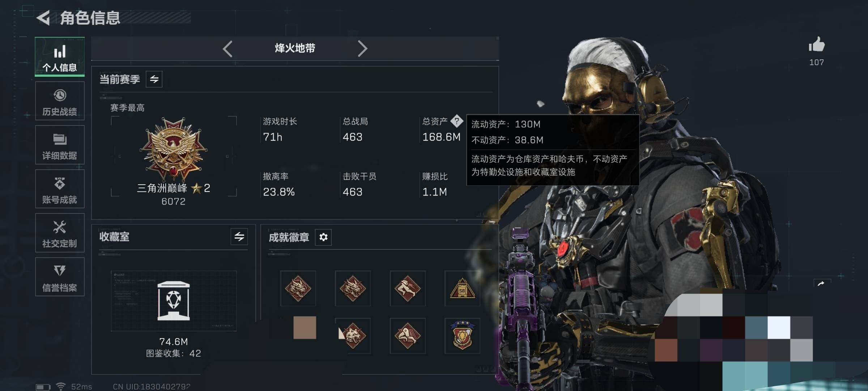Go back using the arrow beside 角色信息
The image size is (868, 391).
pos(43,18)
